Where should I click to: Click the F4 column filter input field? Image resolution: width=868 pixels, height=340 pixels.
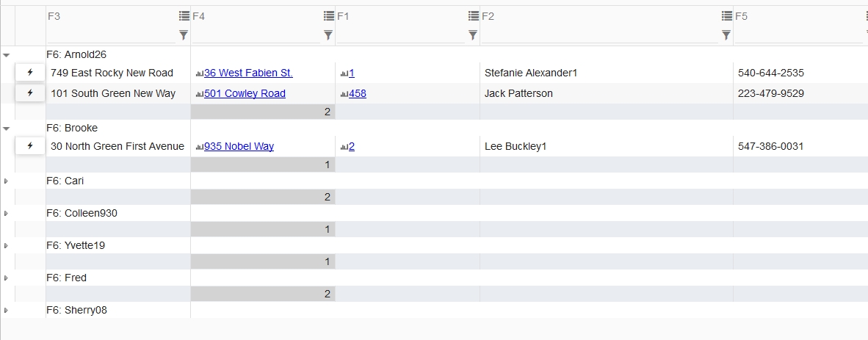pos(256,36)
